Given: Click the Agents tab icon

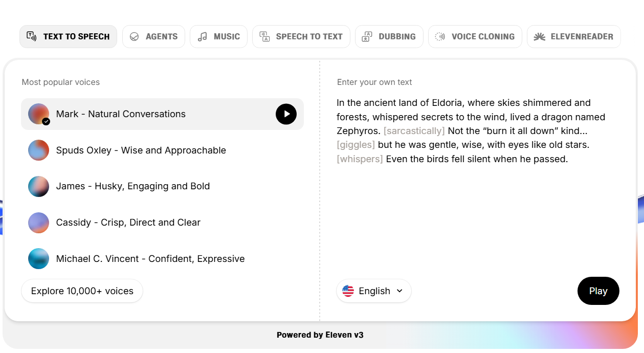Looking at the screenshot, I should (x=135, y=37).
